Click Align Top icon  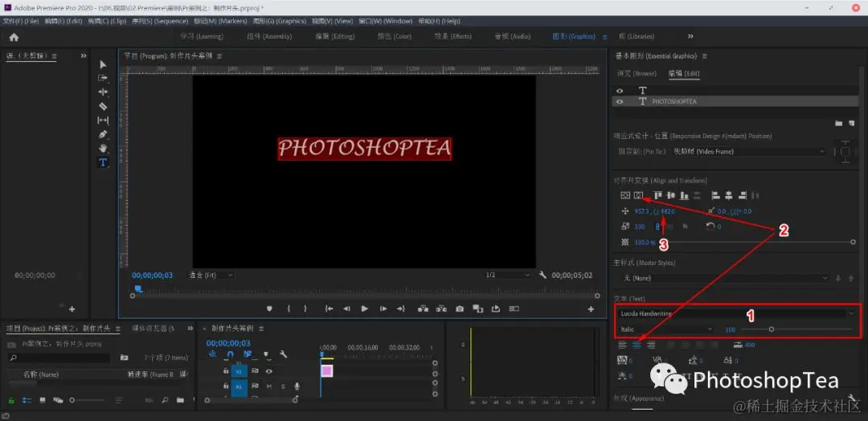click(657, 195)
